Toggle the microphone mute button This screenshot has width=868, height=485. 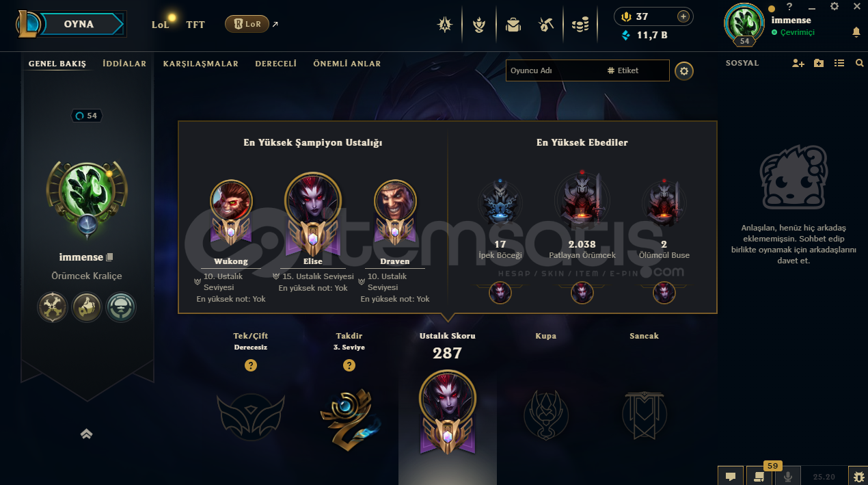pyautogui.click(x=787, y=476)
